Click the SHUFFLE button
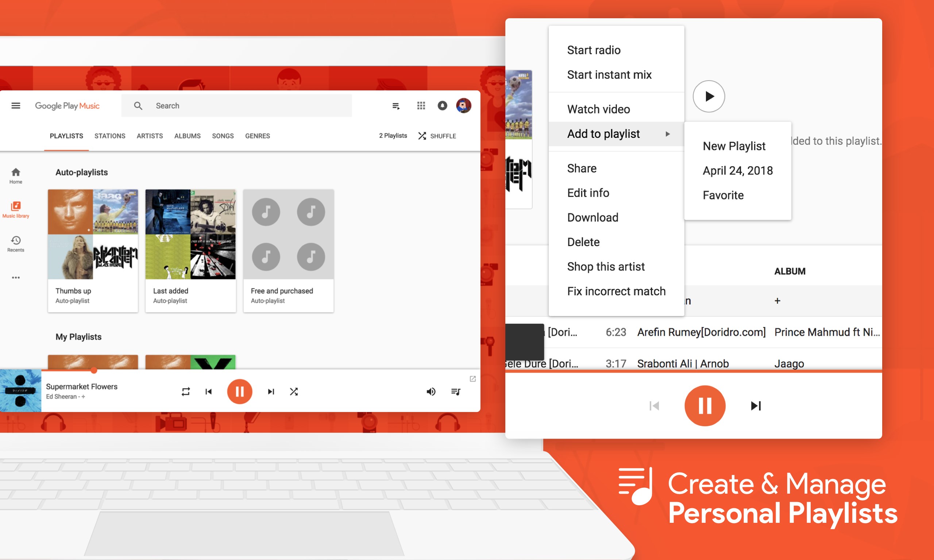934x560 pixels. pos(437,136)
